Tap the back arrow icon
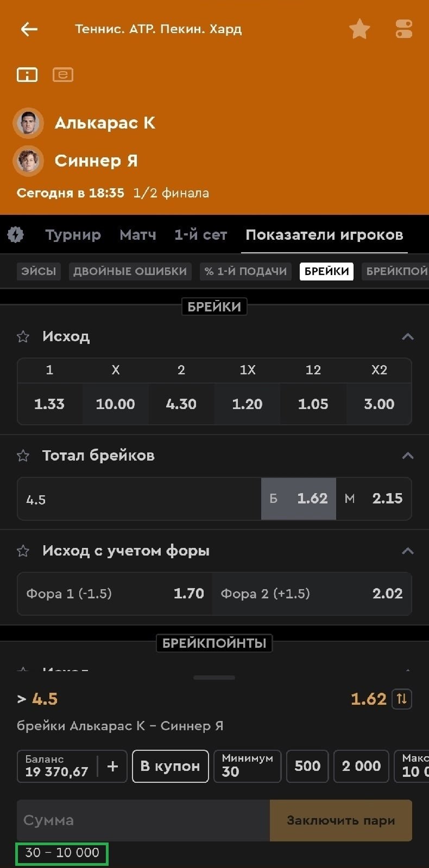429x868 pixels. pyautogui.click(x=29, y=29)
